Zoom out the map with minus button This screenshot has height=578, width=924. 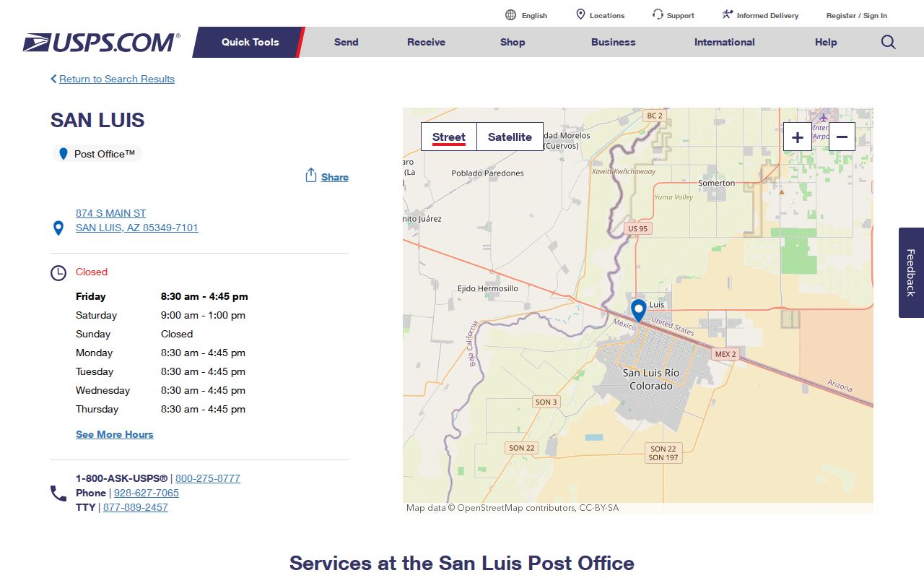[x=842, y=137]
